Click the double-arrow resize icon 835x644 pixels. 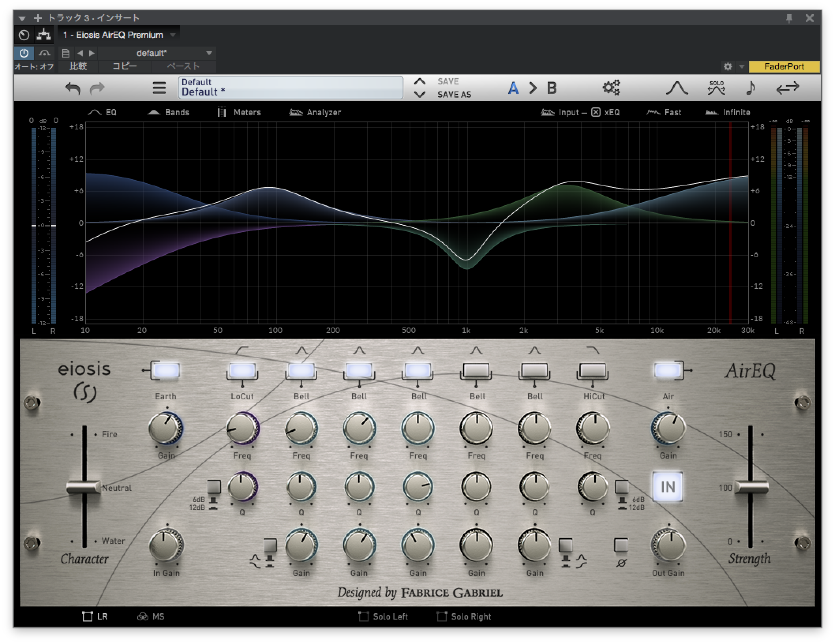[787, 88]
